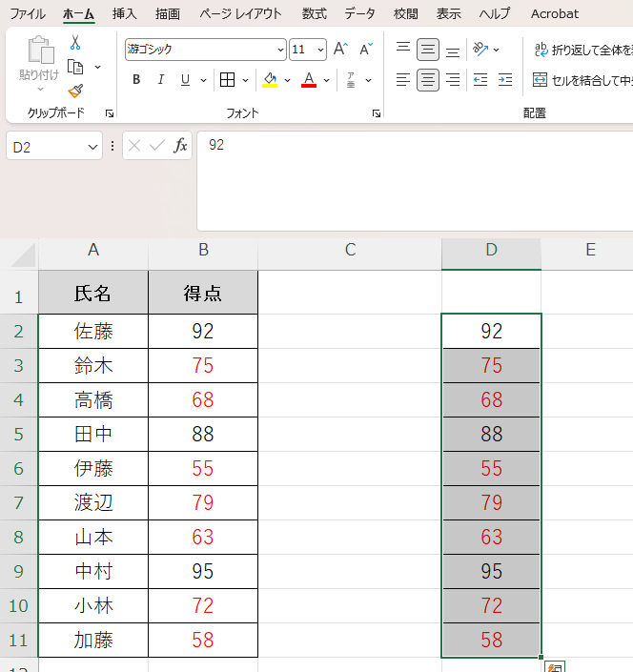Toggle Underline formatting
Image resolution: width=633 pixels, height=672 pixels.
coord(185,80)
